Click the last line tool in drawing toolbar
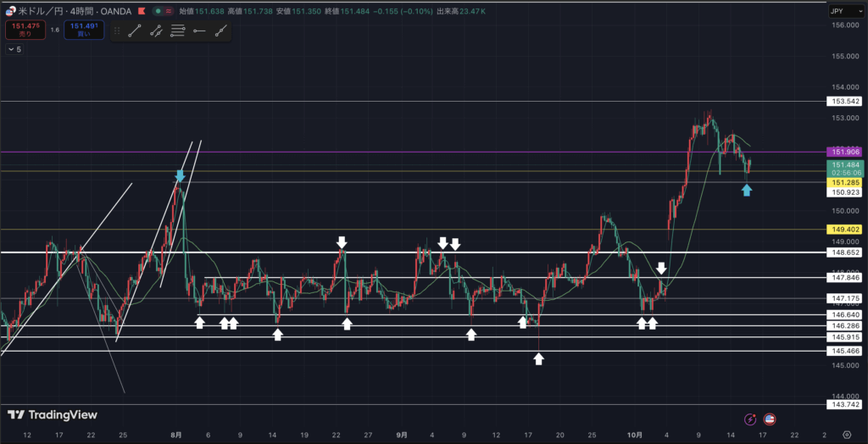This screenshot has height=444, width=868. pyautogui.click(x=221, y=31)
